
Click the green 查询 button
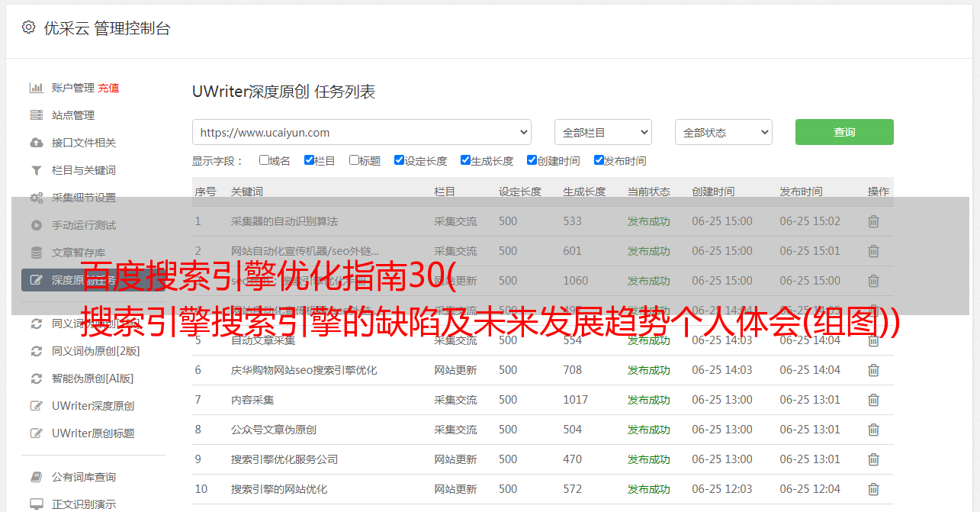tap(843, 132)
